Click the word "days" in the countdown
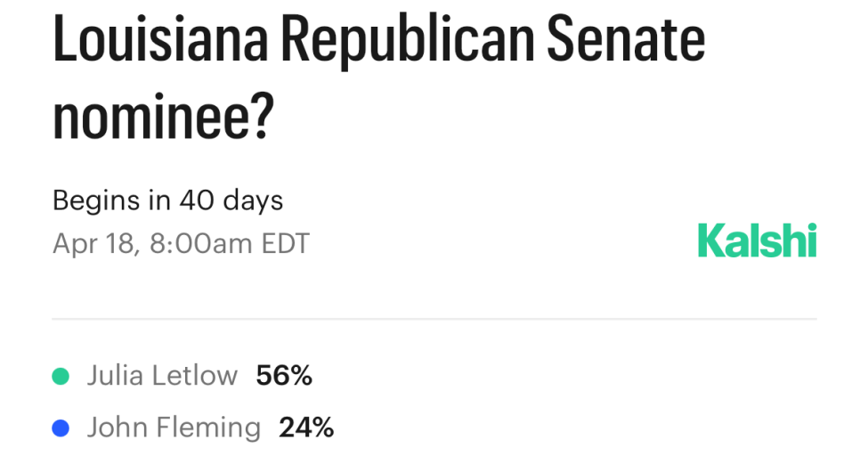The height and width of the screenshot is (456, 868). pos(253,200)
